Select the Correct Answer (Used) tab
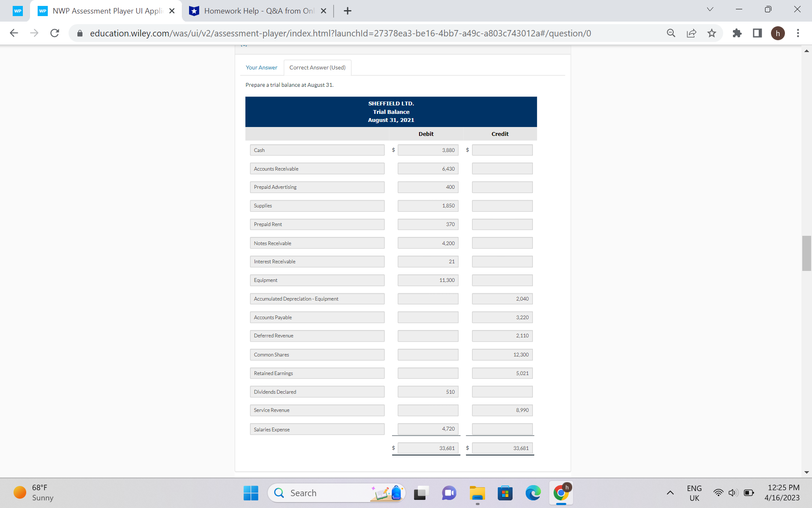The width and height of the screenshot is (812, 508). [x=317, y=68]
